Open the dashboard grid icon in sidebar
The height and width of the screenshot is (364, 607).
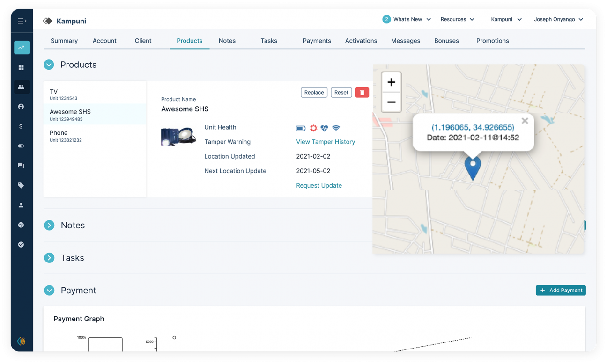[22, 67]
